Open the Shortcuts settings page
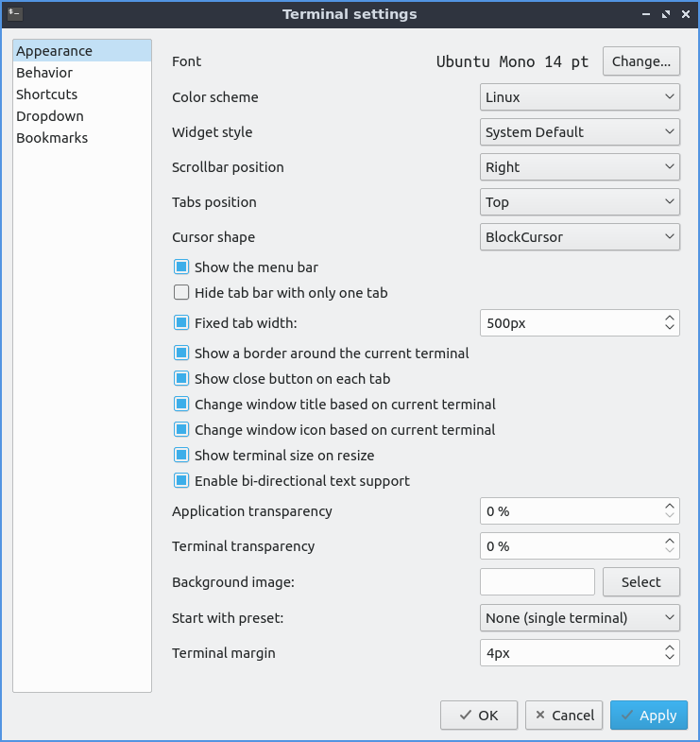 click(x=47, y=95)
